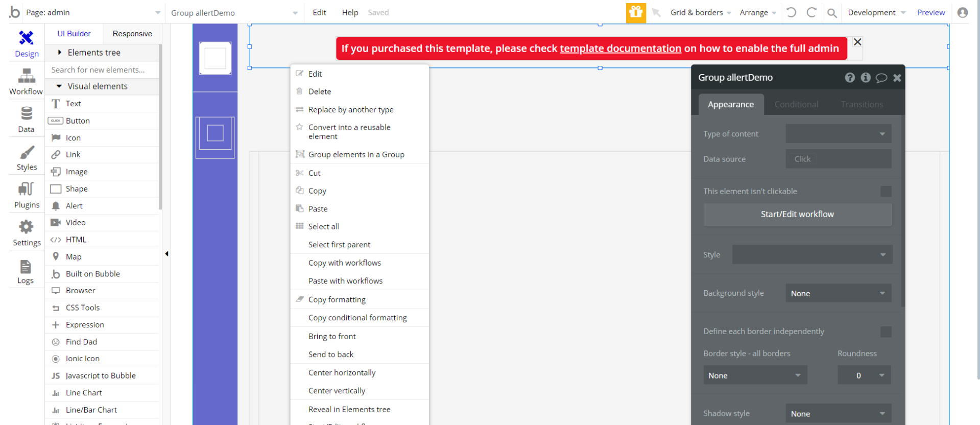
Task: Click the undo arrow icon
Action: pos(792,12)
